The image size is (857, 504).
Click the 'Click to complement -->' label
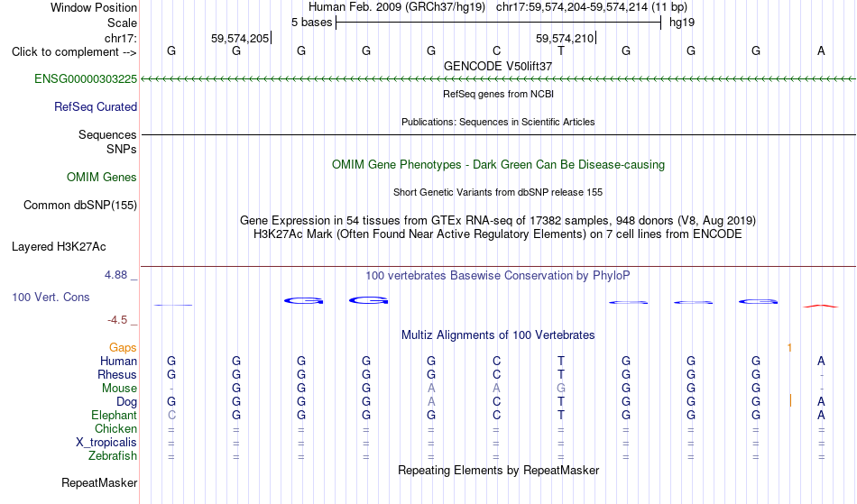tap(74, 52)
